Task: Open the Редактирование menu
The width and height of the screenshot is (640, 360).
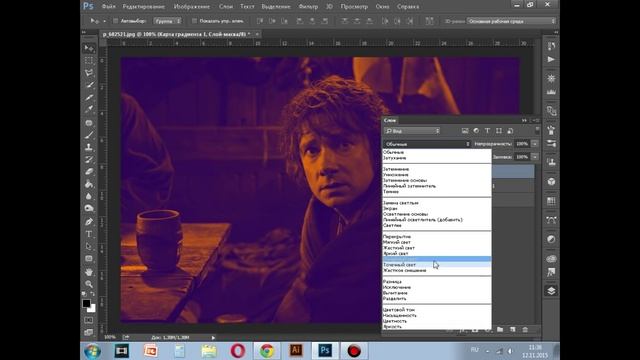Action: pos(144,7)
